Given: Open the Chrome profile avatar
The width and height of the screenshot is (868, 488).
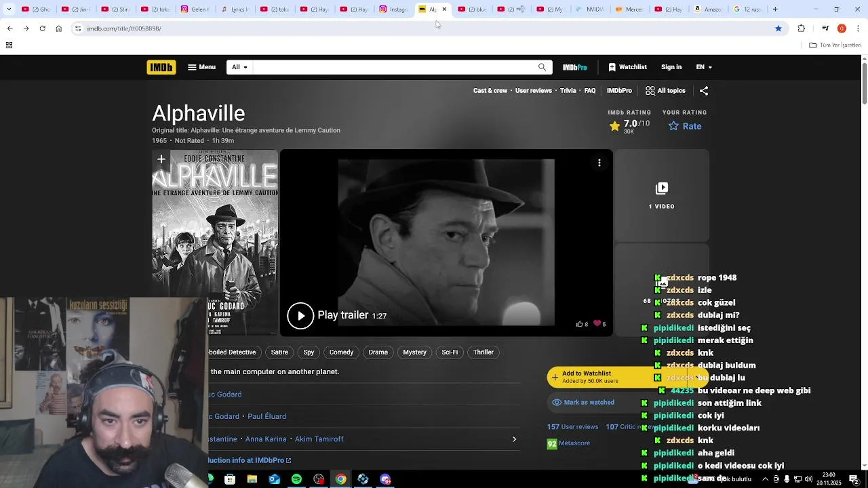Looking at the screenshot, I should pos(842,28).
